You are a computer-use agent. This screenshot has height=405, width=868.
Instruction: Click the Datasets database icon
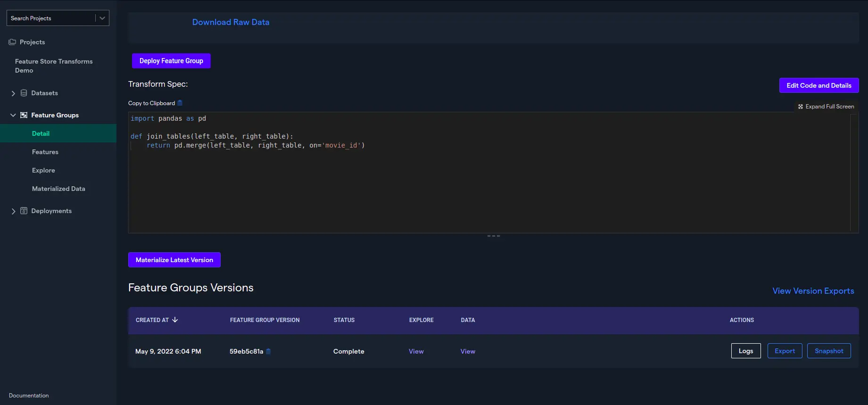(x=24, y=93)
